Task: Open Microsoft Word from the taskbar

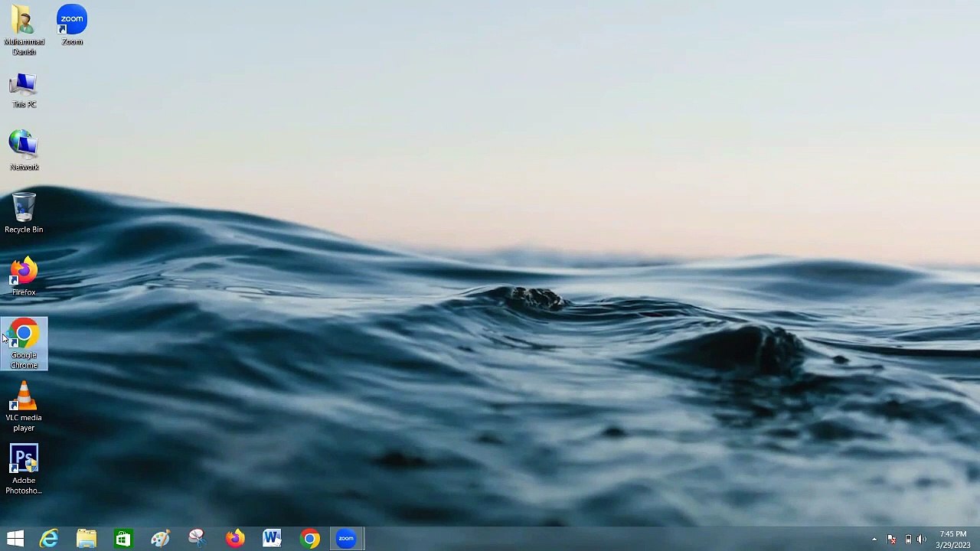Action: (272, 539)
